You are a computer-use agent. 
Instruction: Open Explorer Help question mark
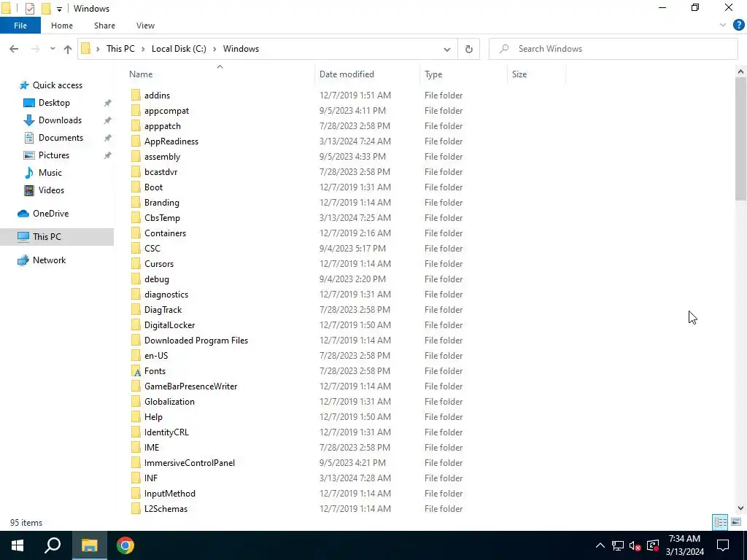[738, 26]
